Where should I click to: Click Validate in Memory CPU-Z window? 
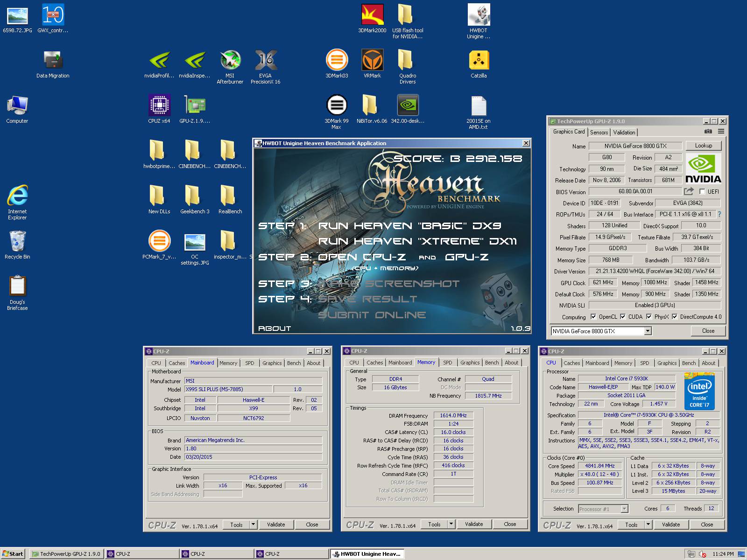(x=474, y=524)
